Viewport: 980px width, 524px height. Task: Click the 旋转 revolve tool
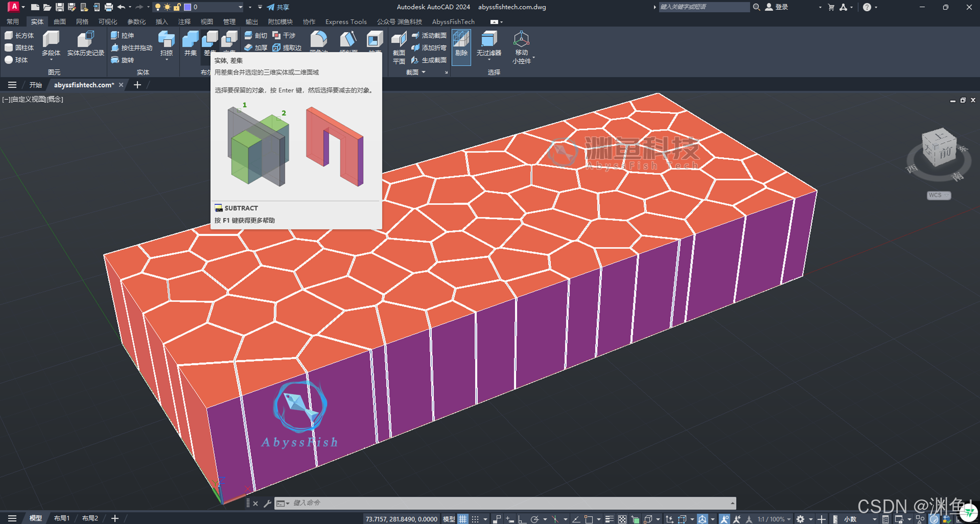click(122, 60)
